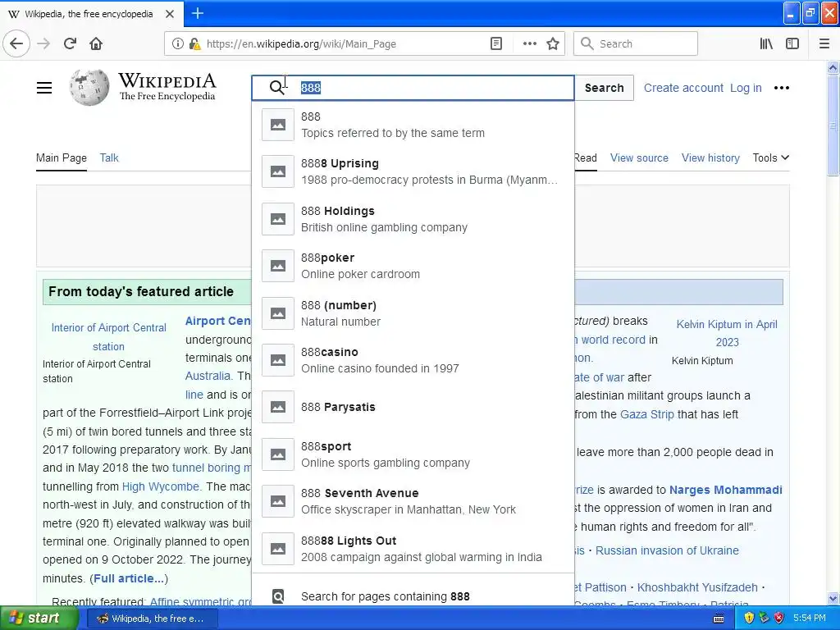Show sidebars icon in Firefox toolbar
This screenshot has width=840, height=630.
pyautogui.click(x=792, y=44)
